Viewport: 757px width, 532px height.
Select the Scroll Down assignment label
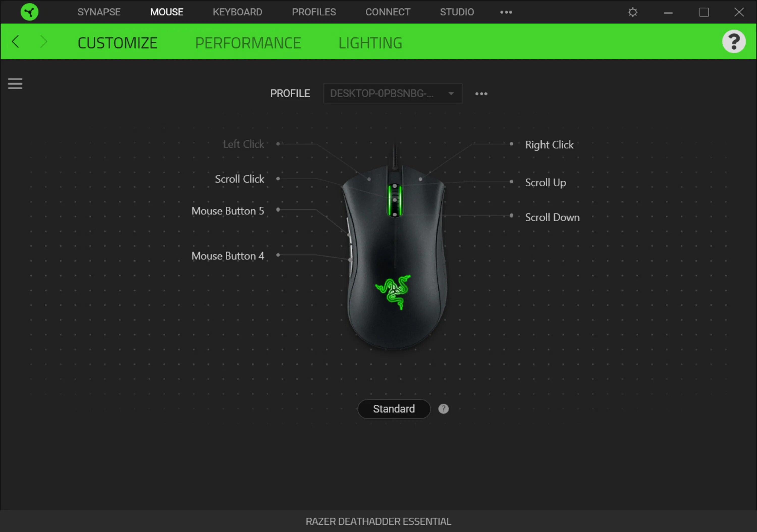(552, 217)
